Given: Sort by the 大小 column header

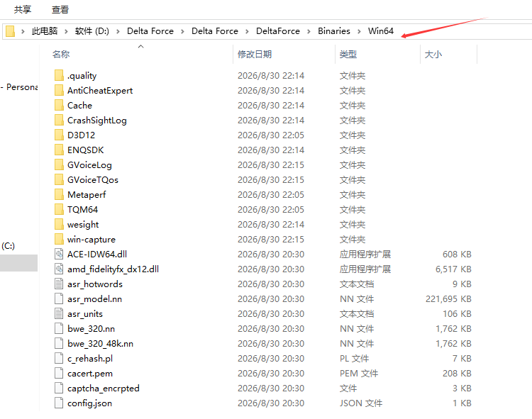Looking at the screenshot, I should [x=433, y=55].
